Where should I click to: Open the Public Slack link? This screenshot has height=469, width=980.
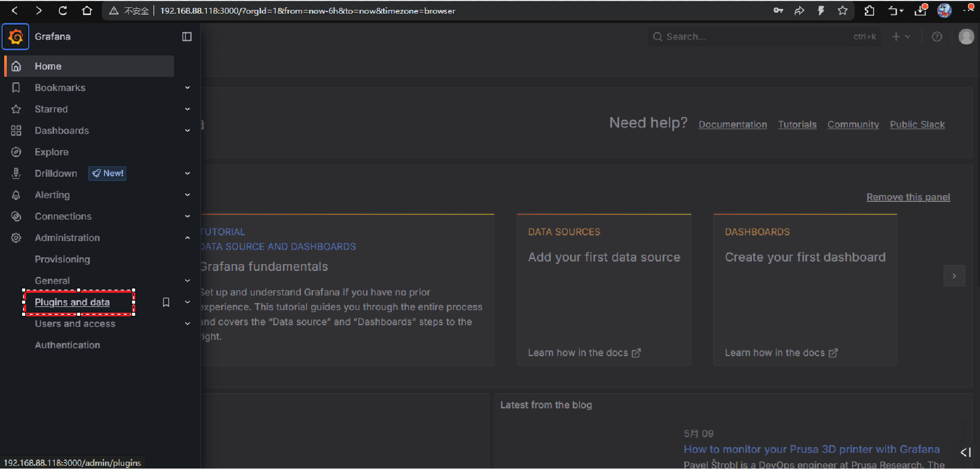917,124
